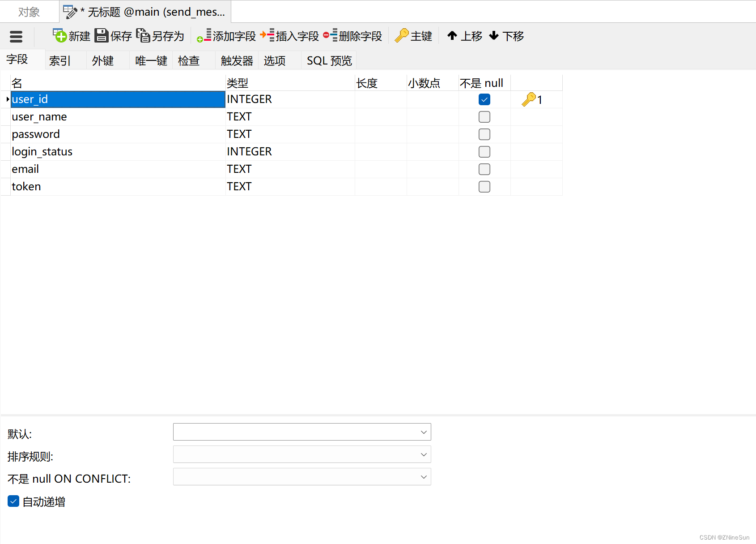Open the 唯一键 tab
Screen dimensions: 756x544
pyautogui.click(x=151, y=60)
